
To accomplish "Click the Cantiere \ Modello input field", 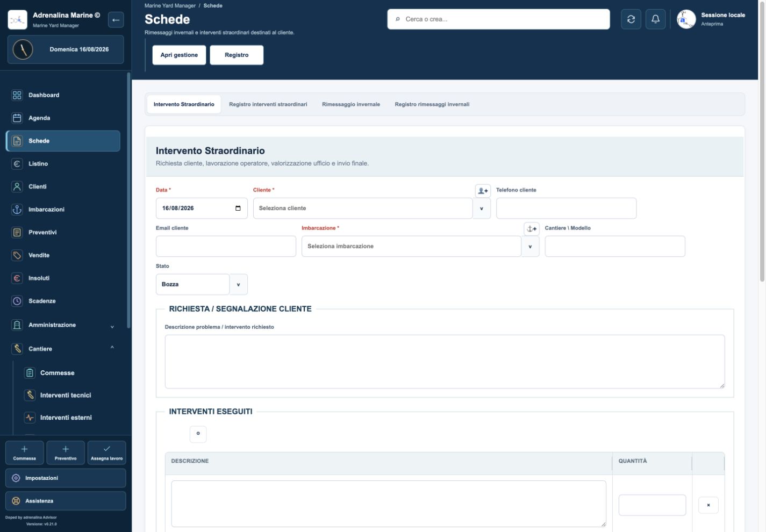I will coord(615,247).
